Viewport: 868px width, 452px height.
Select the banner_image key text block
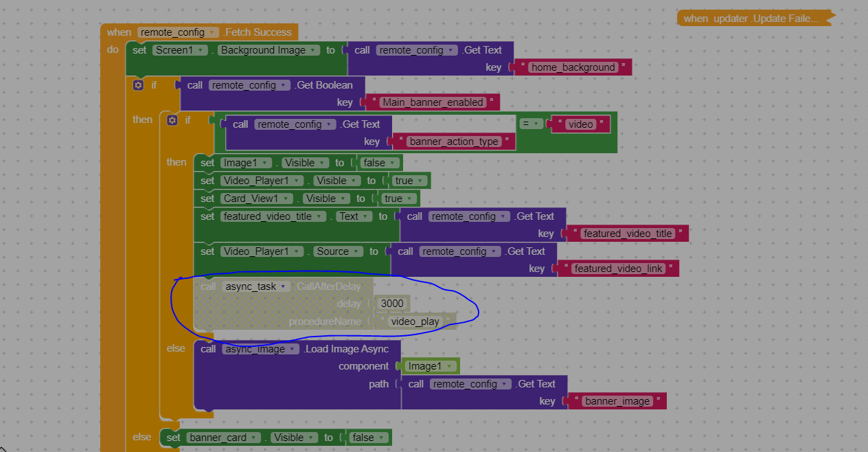pyautogui.click(x=617, y=401)
